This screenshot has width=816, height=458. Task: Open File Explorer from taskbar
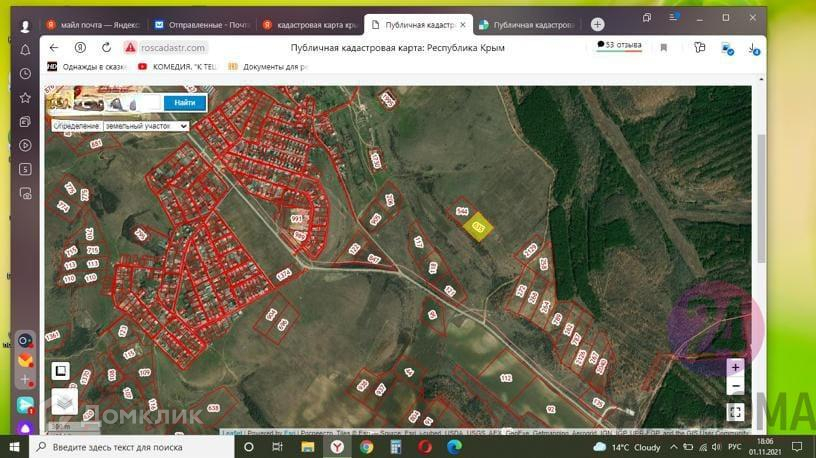pos(308,447)
